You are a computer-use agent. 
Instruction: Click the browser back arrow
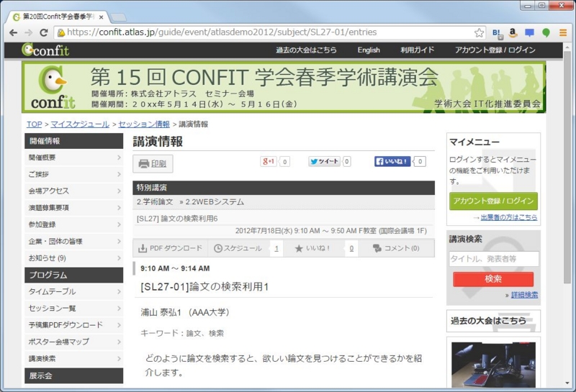pos(13,32)
